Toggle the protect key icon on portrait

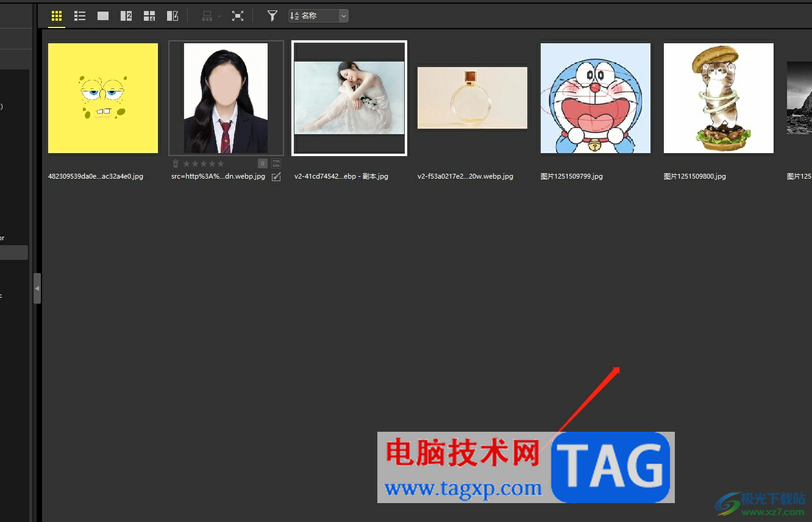click(x=276, y=163)
